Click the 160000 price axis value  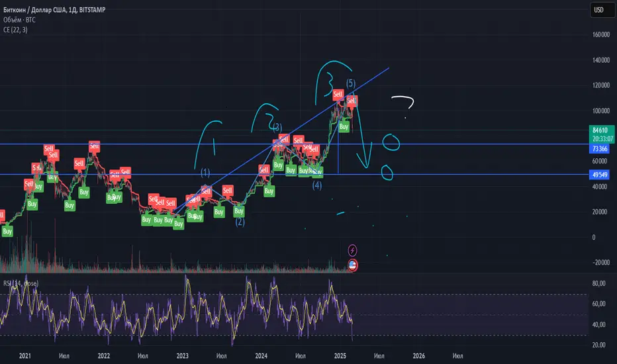pyautogui.click(x=601, y=34)
